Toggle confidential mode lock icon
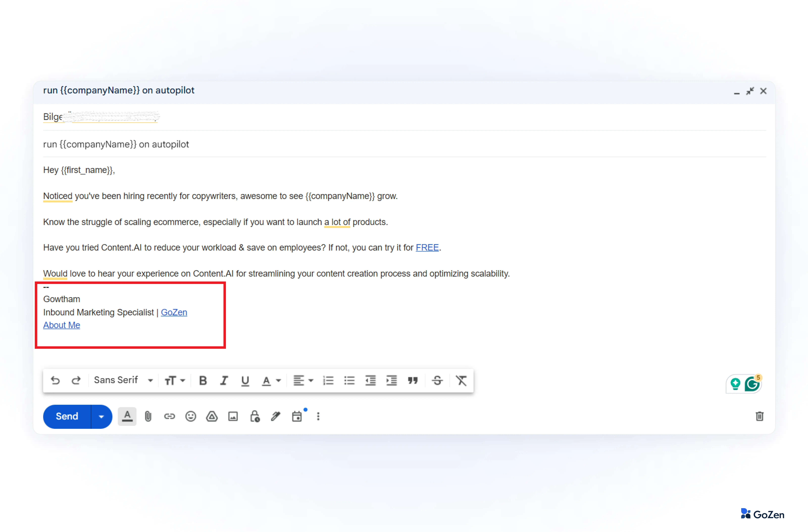 255,416
